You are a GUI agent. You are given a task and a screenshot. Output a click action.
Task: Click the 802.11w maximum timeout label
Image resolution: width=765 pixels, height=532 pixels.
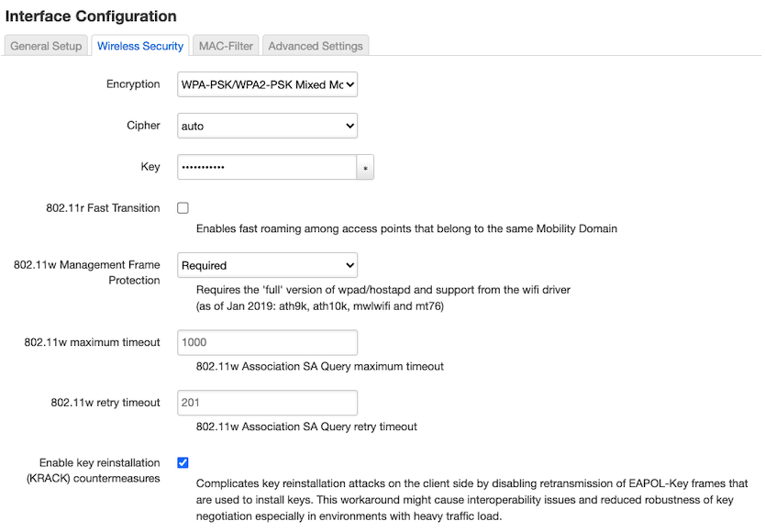click(x=92, y=342)
